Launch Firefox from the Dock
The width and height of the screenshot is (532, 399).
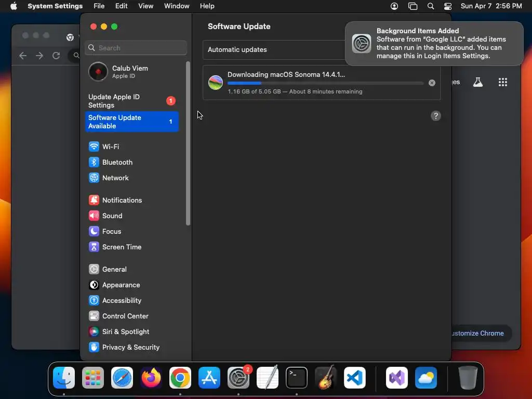[151, 378]
